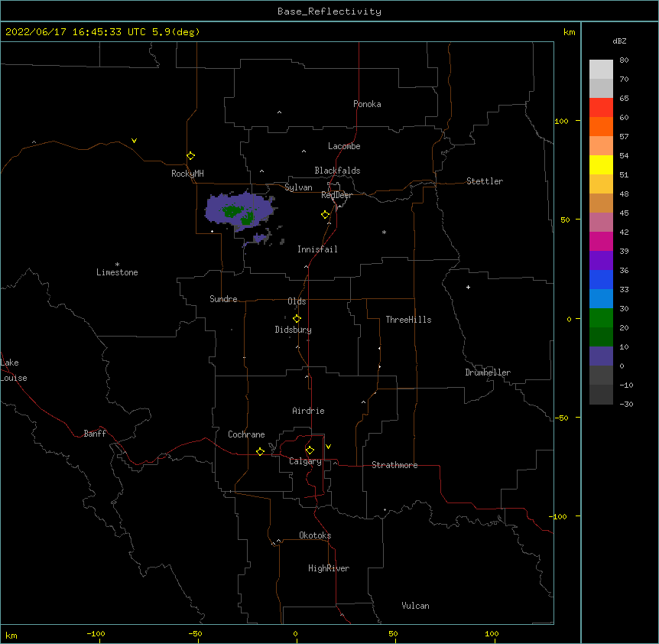
Task: Click the white cross marker west of Drumheller
Action: [468, 287]
